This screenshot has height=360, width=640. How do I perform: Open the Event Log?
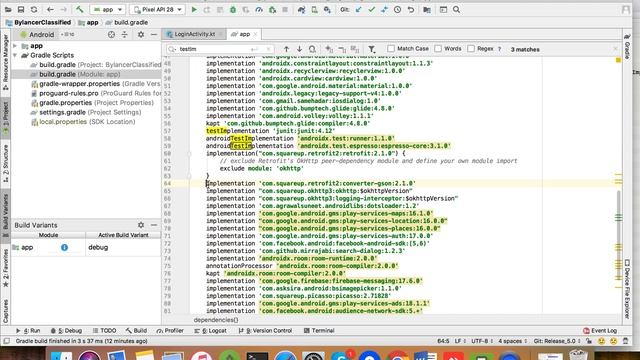(x=600, y=331)
